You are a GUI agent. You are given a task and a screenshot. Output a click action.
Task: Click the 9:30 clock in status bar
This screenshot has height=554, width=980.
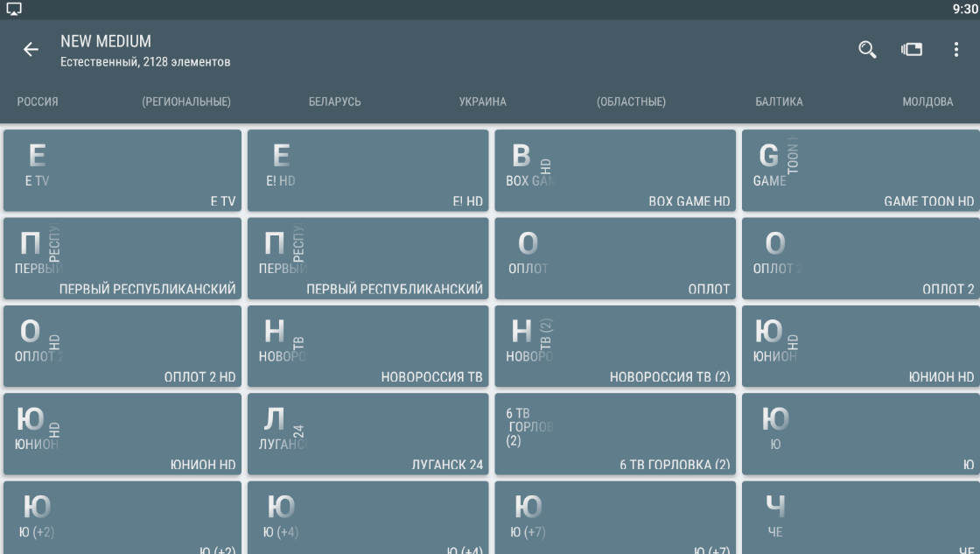pyautogui.click(x=965, y=9)
